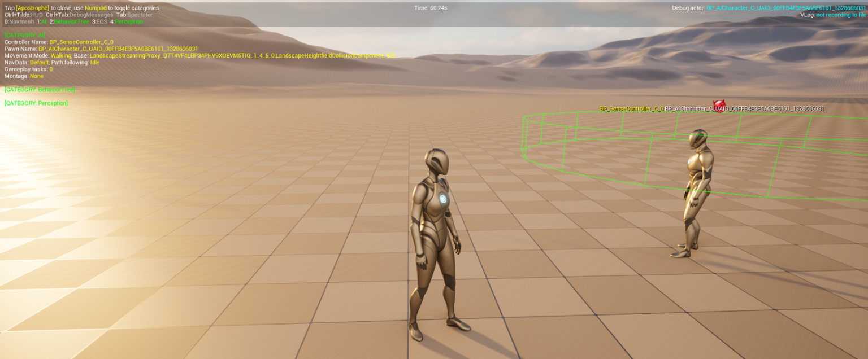
Task: Open the Debug actor BP_AICharacter link
Action: click(785, 8)
